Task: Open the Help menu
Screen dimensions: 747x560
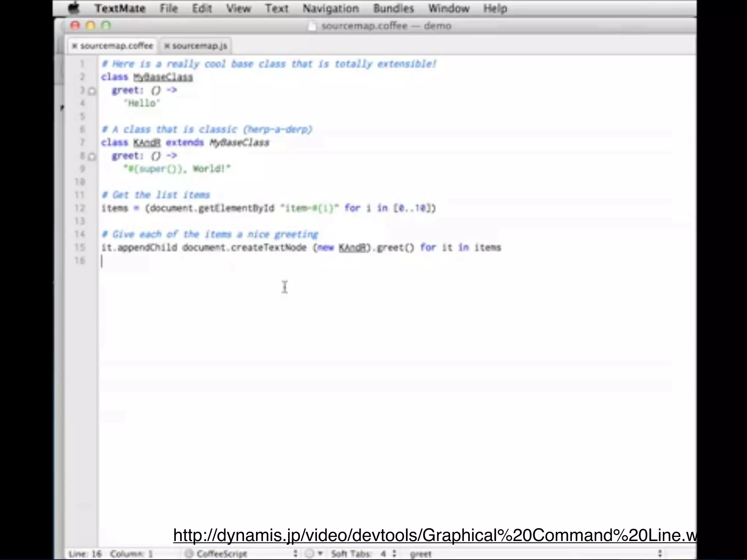Action: click(495, 8)
